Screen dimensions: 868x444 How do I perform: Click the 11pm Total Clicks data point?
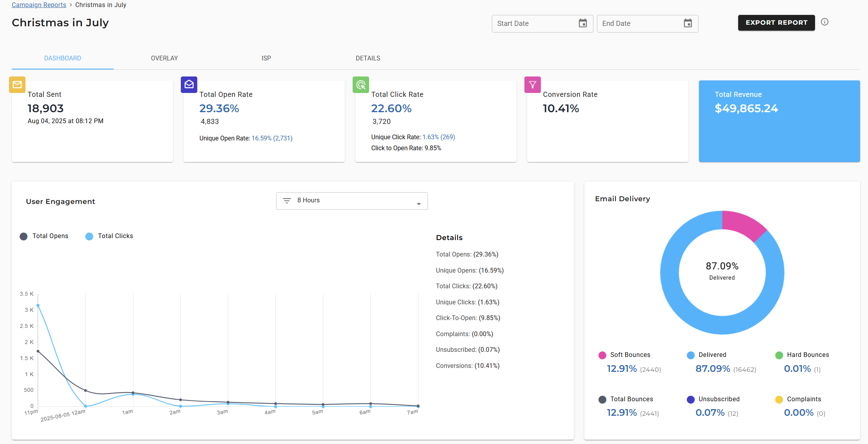pyautogui.click(x=38, y=306)
